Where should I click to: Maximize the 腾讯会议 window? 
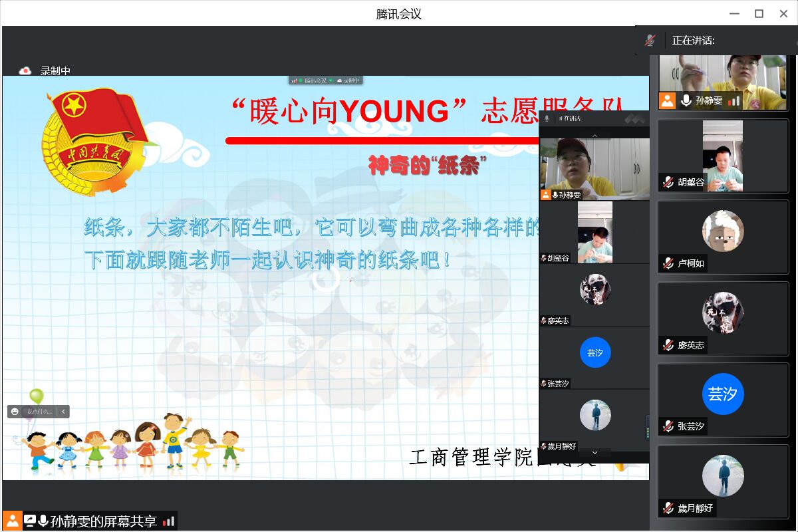(759, 13)
